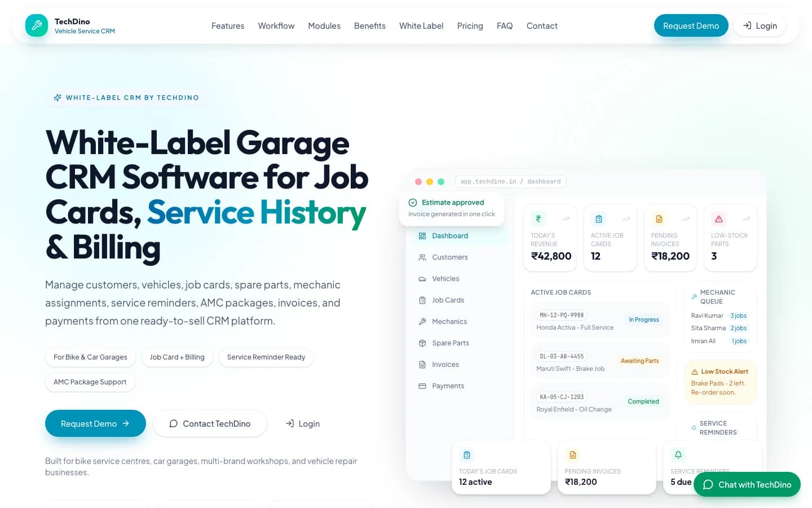Viewport: 812px width, 508px height.
Task: Click the app.techdino.in / dashboard address bar
Action: (510, 182)
